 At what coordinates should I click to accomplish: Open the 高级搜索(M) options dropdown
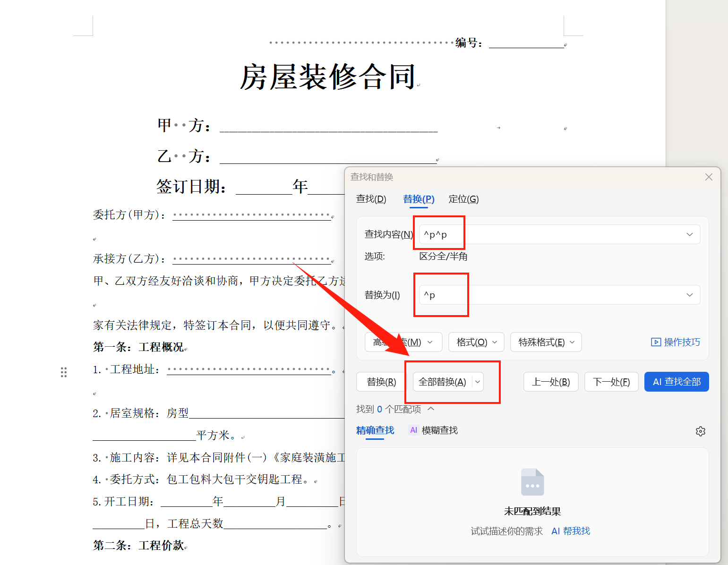430,342
